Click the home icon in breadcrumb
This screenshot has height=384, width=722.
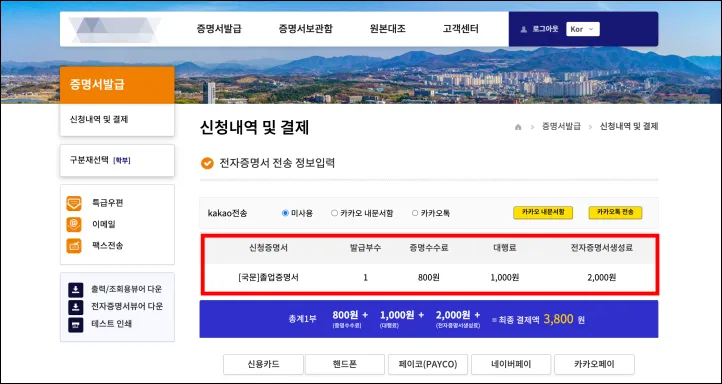(x=518, y=127)
